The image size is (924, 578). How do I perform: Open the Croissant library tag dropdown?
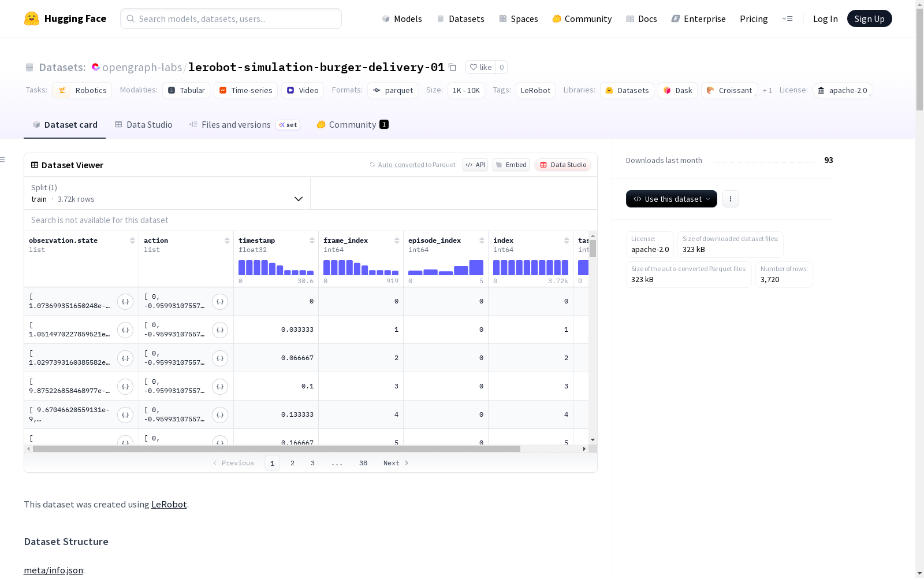click(x=729, y=90)
